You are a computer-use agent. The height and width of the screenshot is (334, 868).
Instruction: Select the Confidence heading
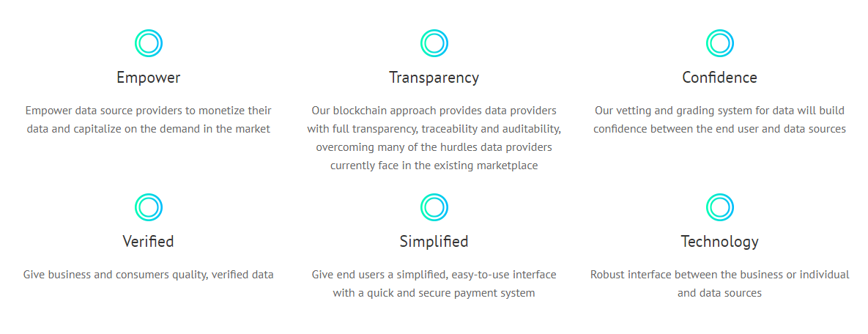click(719, 78)
